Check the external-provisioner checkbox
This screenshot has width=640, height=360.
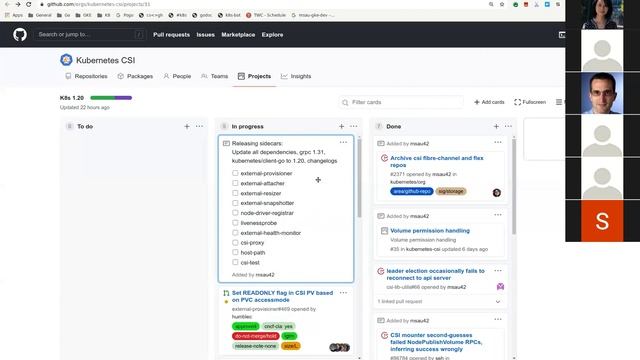tap(235, 173)
